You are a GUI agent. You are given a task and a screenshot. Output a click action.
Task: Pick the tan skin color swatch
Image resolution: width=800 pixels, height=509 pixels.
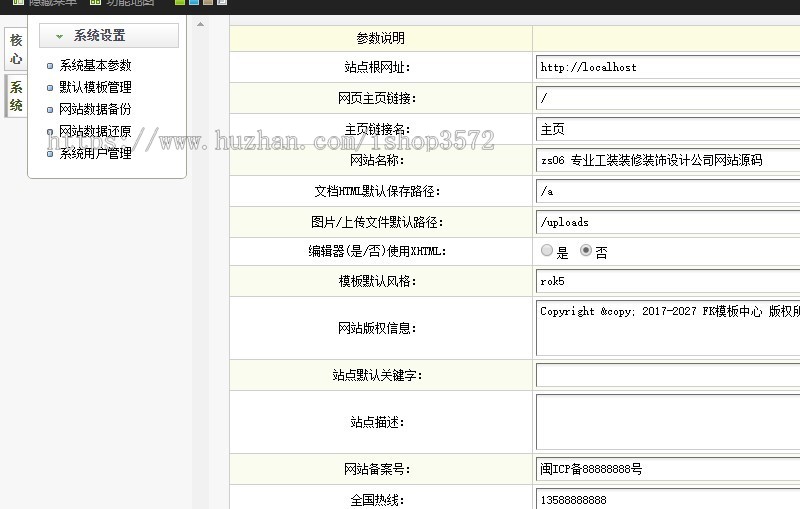coord(208,2)
